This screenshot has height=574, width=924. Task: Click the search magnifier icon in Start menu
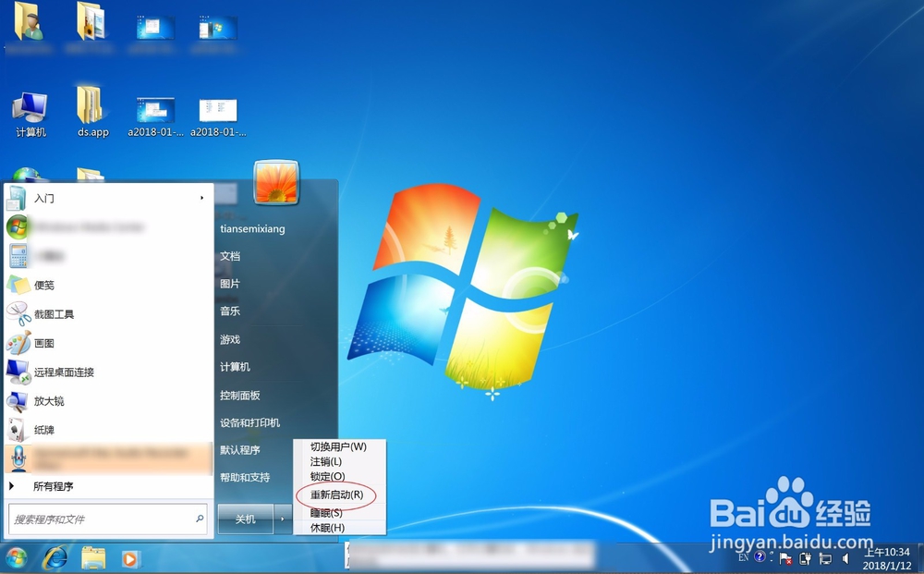tap(200, 519)
